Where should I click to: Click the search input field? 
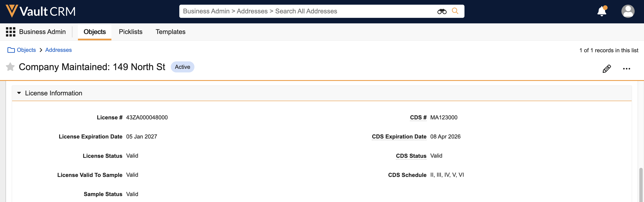[308, 11]
